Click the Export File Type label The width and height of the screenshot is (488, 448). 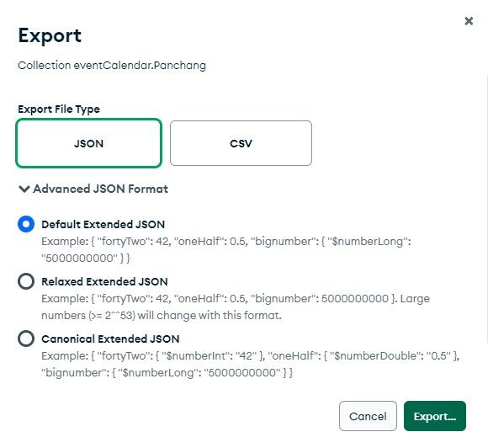(59, 109)
